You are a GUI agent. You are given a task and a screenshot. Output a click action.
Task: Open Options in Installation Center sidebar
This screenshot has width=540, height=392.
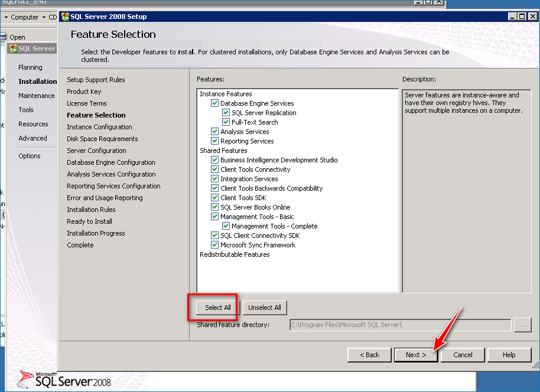(30, 156)
